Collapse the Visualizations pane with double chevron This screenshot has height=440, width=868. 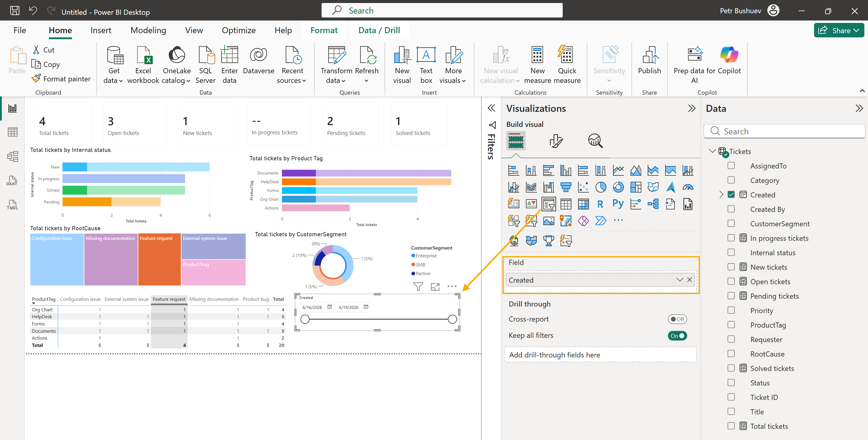[691, 108]
